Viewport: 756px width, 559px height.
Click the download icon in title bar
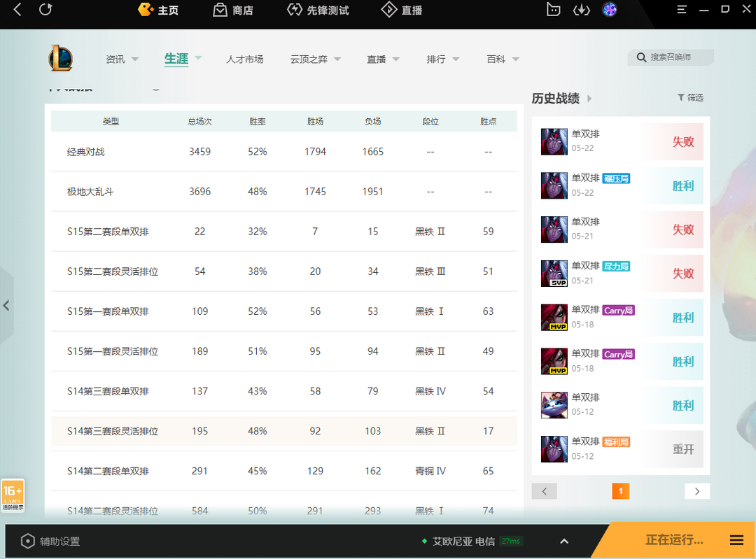[581, 10]
